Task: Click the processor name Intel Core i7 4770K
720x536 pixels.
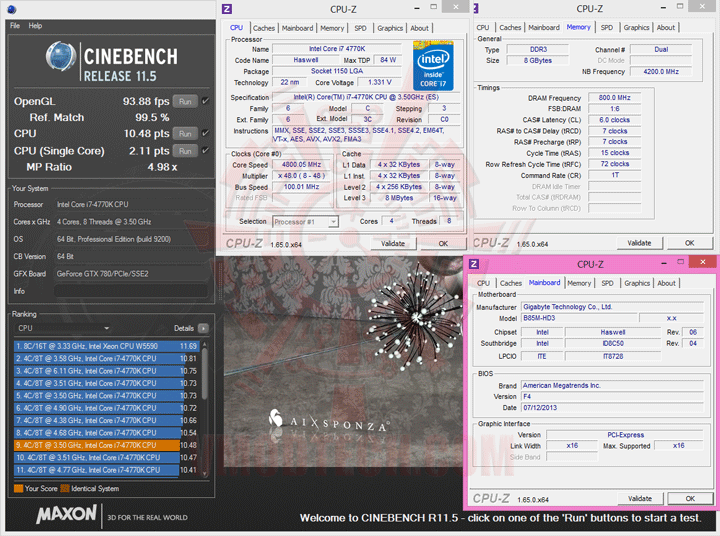Action: tap(337, 49)
